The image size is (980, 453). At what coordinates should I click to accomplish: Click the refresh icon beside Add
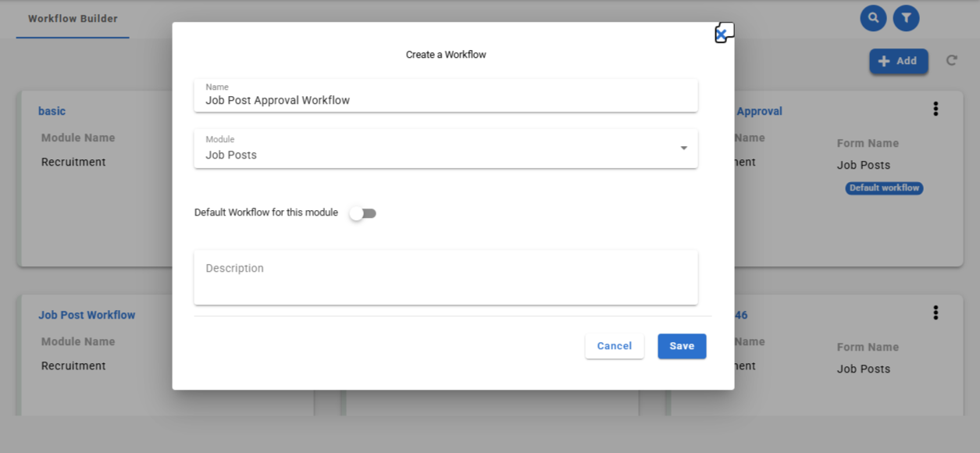[x=951, y=60]
